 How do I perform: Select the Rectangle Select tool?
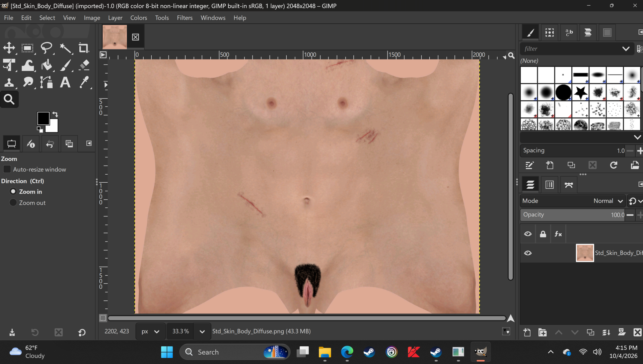[28, 48]
